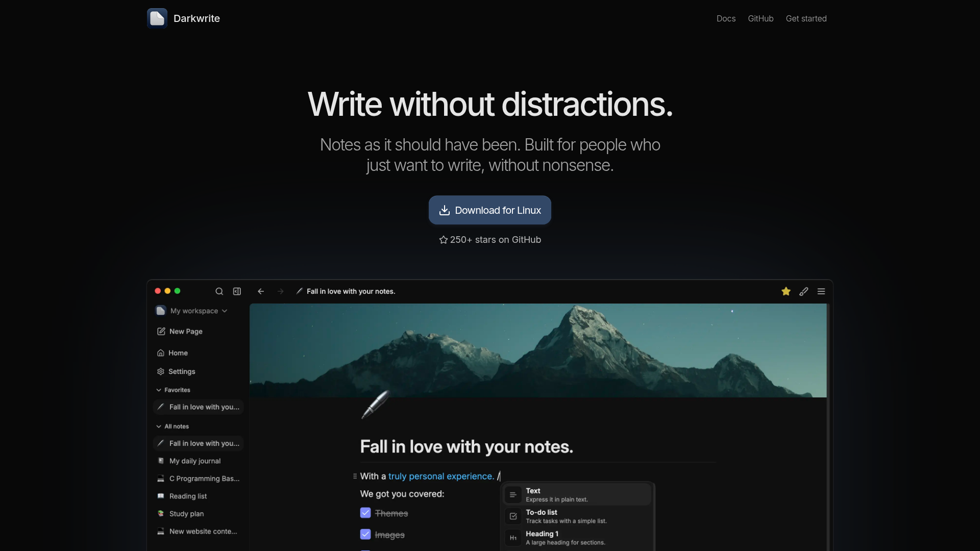This screenshot has height=551, width=980.
Task: Select Fall in love note under All notes
Action: point(199,444)
